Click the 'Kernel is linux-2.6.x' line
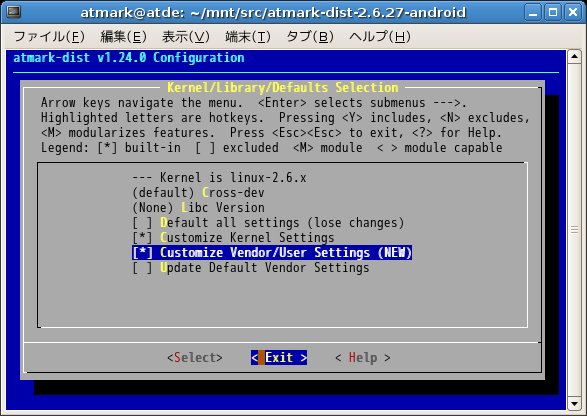This screenshot has width=587, height=416. (219, 177)
